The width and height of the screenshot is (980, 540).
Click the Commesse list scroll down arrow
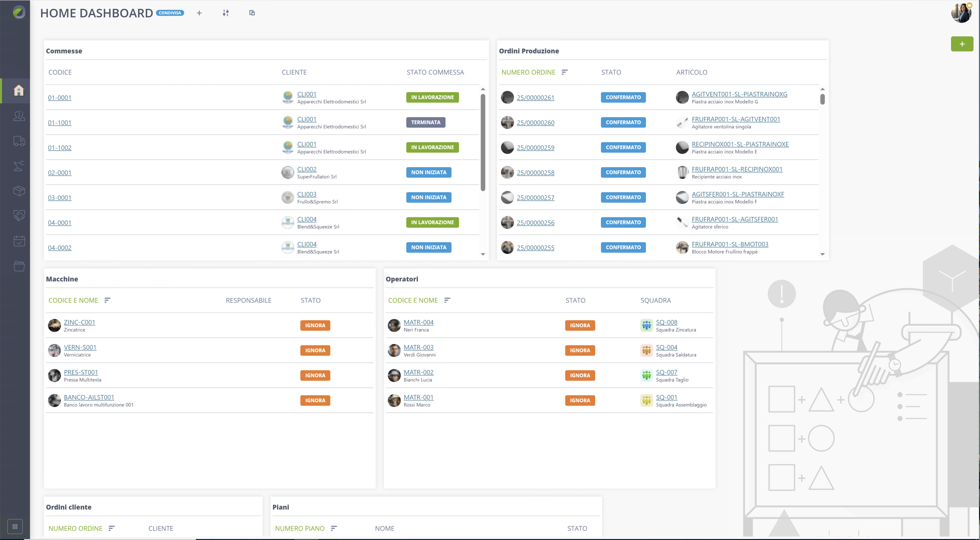point(483,254)
